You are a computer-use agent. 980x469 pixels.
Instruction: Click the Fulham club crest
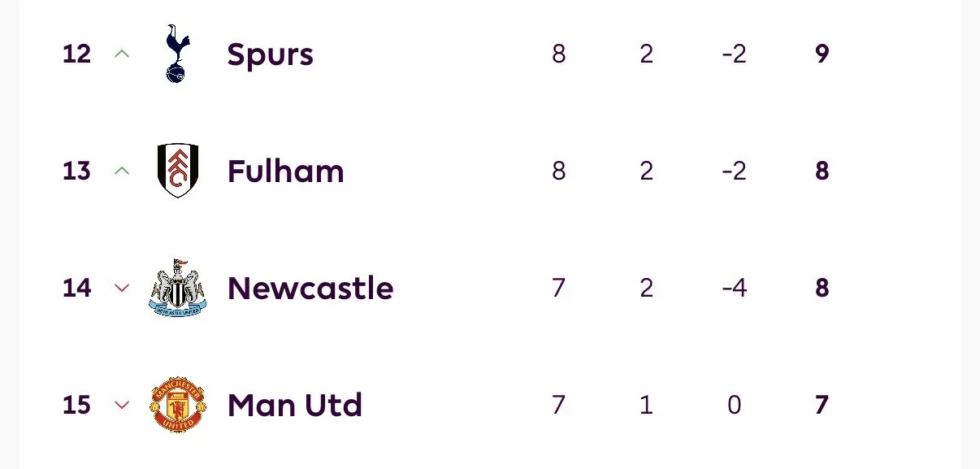tap(177, 171)
